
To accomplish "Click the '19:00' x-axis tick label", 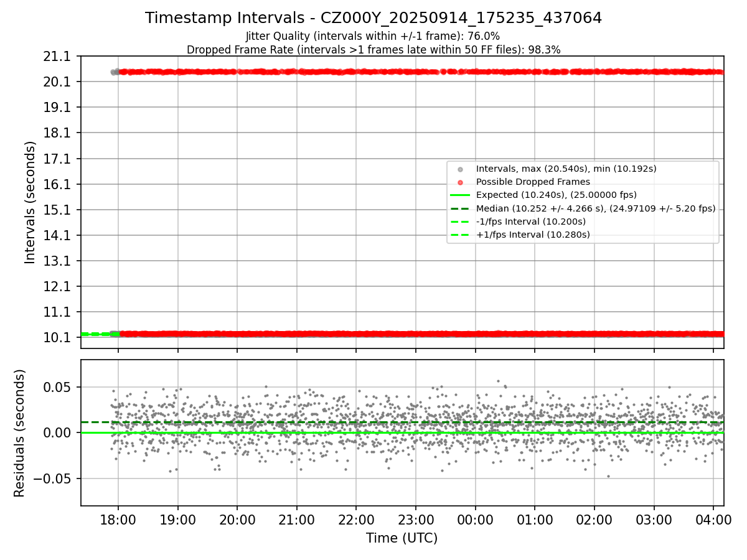I will [178, 519].
